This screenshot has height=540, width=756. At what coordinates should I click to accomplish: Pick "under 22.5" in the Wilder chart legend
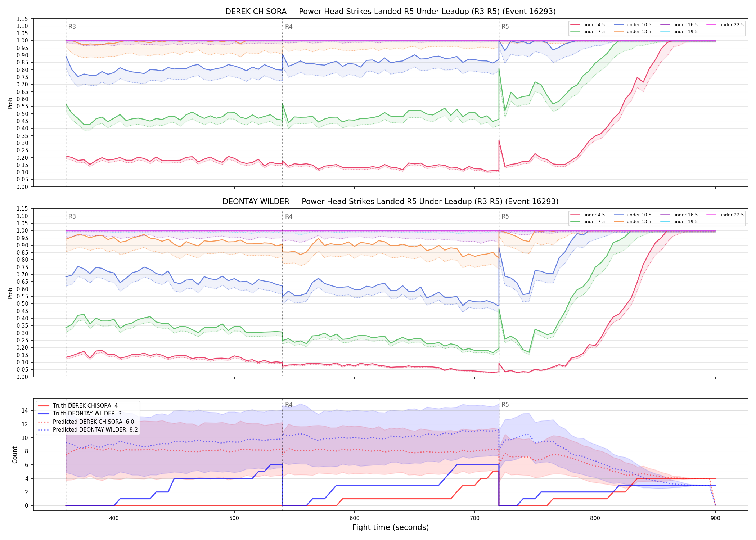[725, 215]
